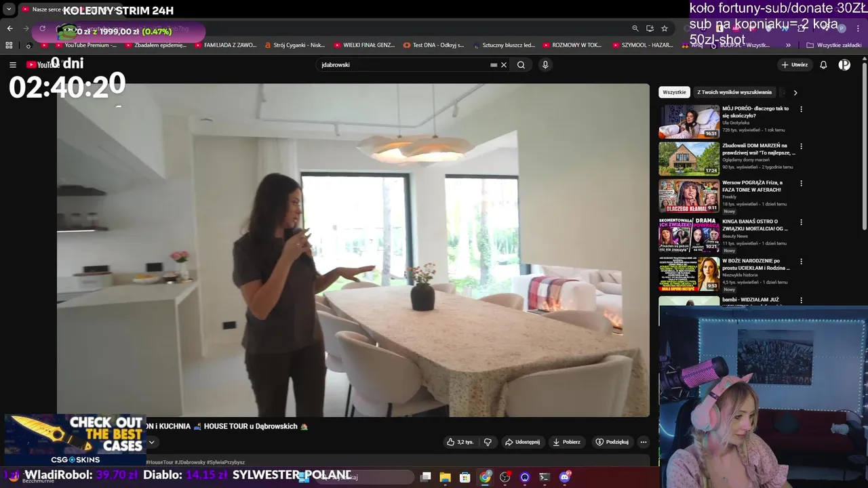Open options menu for MÓJ PORÓD video
The width and height of the screenshot is (868, 488).
tap(801, 109)
